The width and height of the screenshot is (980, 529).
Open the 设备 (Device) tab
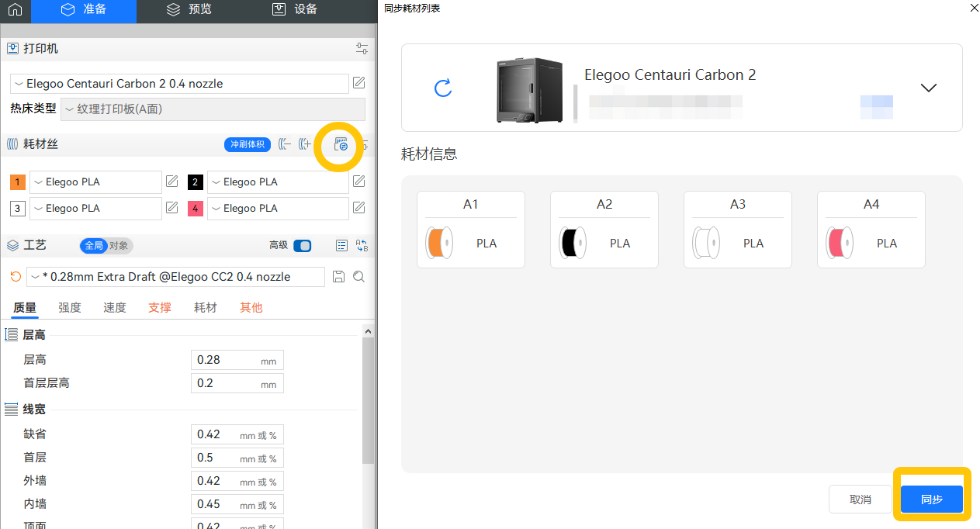[x=295, y=10]
